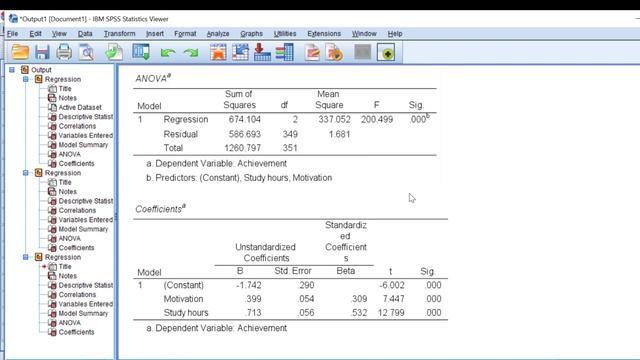Click the Go to Data toolbar icon
640x360 pixels.
pyautogui.click(x=218, y=52)
